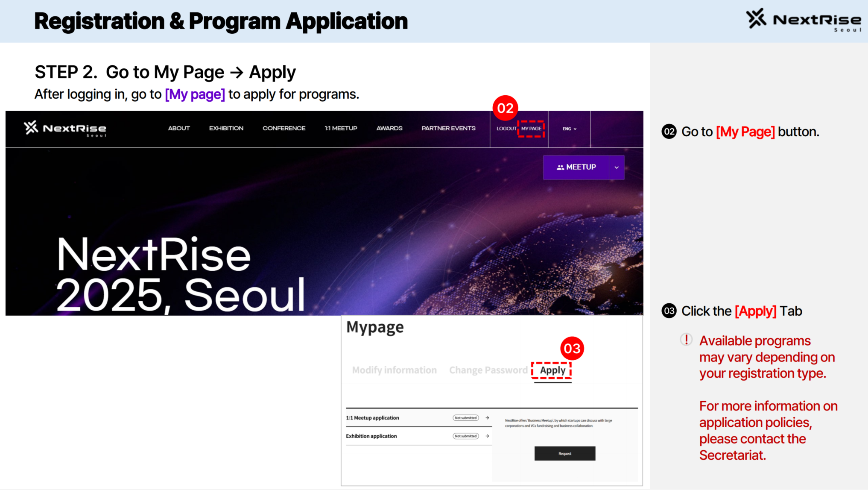Screen dimensions: 868x490
Task: Switch to the Apply tab on Mypage
Action: (552, 370)
